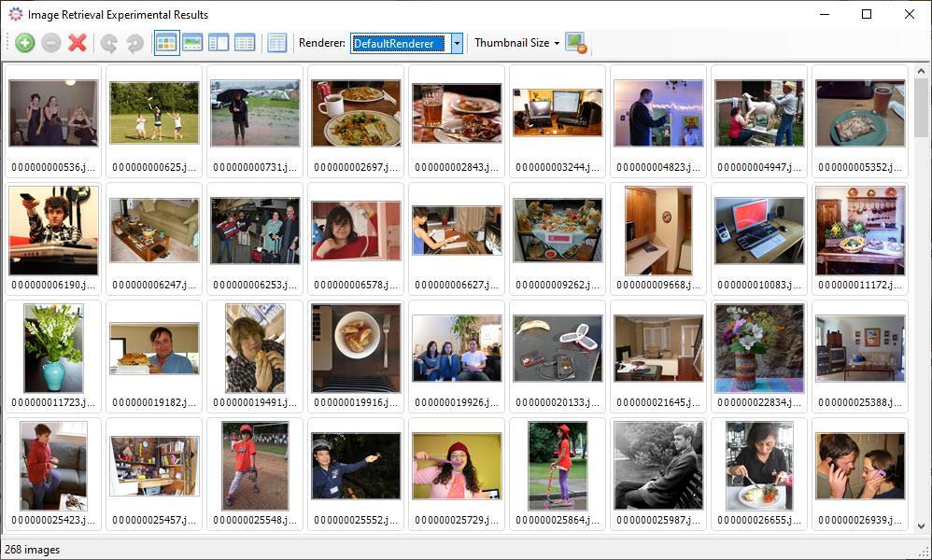Click file name 00000019491.j...
Screen dimensions: 932x560
click(x=255, y=402)
